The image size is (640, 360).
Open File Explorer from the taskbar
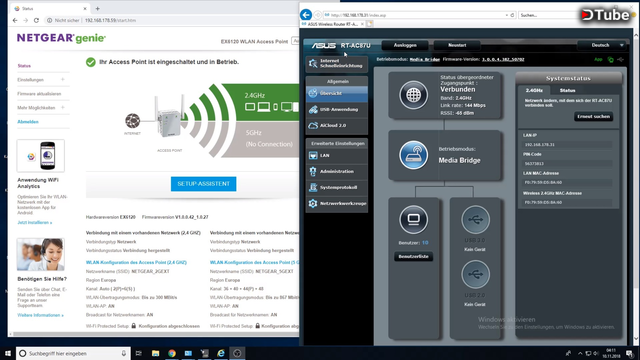[156, 353]
